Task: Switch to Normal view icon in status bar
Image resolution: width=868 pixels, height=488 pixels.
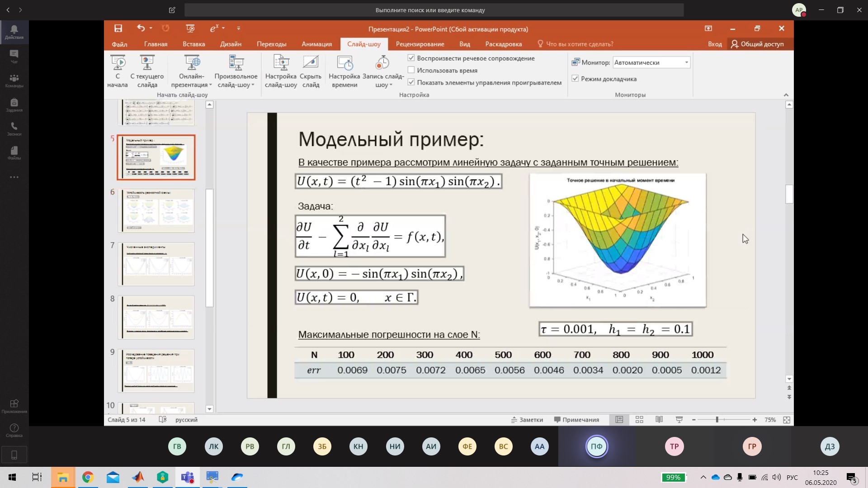Action: click(x=619, y=420)
